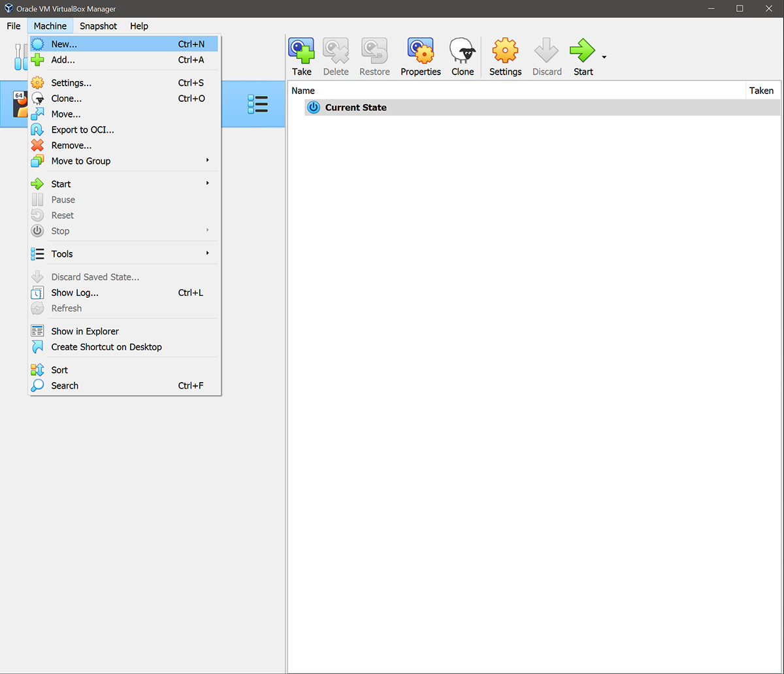Click the arrow icon beside Move...
The image size is (784, 674).
(x=37, y=114)
